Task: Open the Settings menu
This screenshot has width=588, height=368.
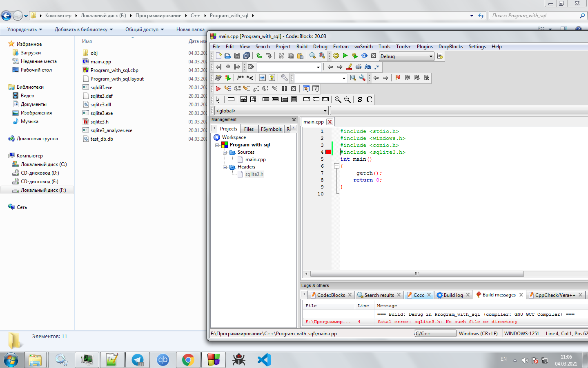Action: point(477,47)
